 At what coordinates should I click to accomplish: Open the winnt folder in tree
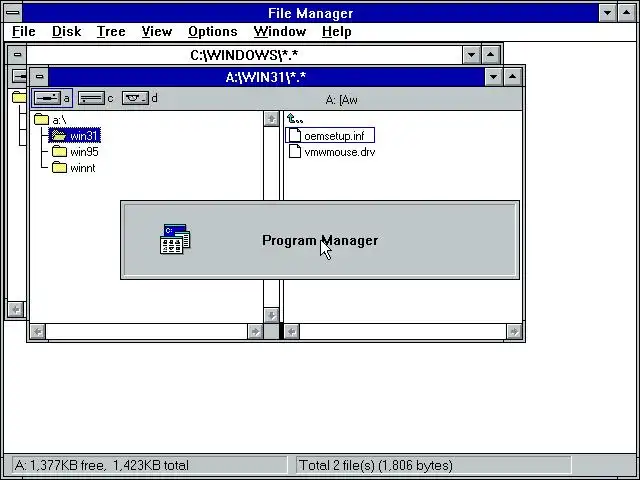tap(74, 168)
